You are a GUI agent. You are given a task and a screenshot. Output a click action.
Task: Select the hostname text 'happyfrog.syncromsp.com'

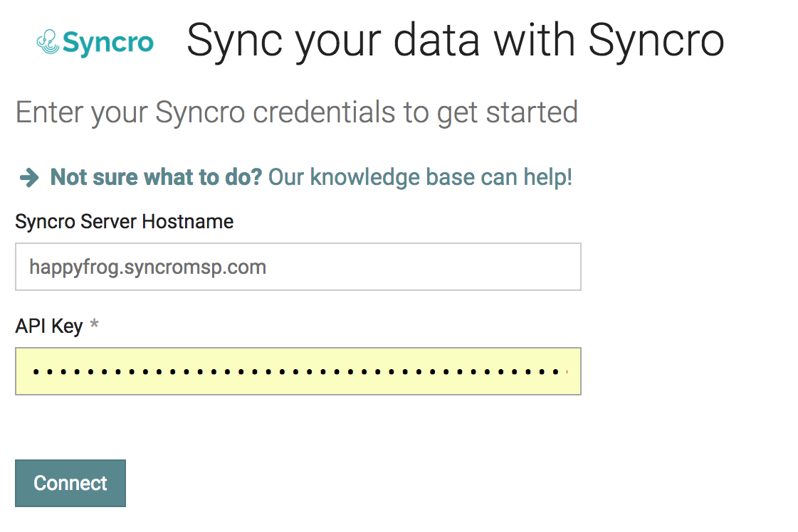147,267
